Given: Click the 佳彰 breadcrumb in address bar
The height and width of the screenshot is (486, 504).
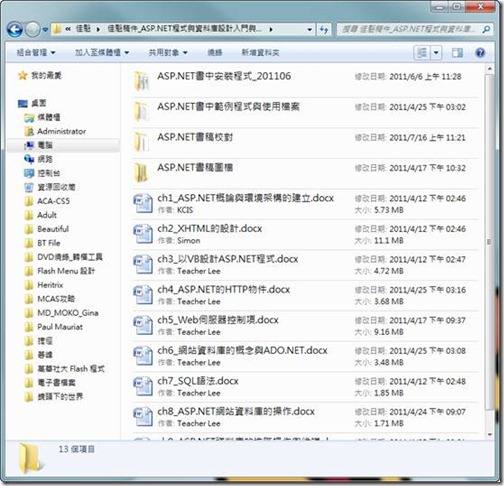Looking at the screenshot, I should 83,29.
